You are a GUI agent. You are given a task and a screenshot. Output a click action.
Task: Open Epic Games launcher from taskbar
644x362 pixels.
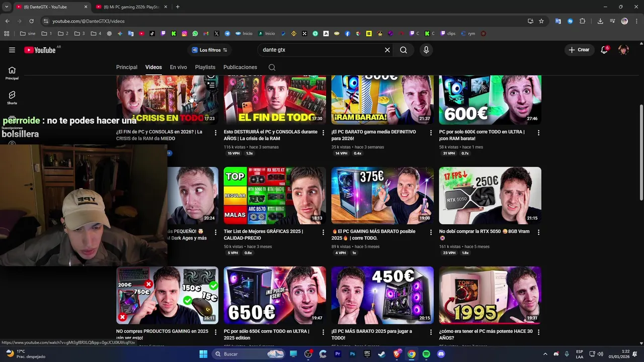coord(367,354)
